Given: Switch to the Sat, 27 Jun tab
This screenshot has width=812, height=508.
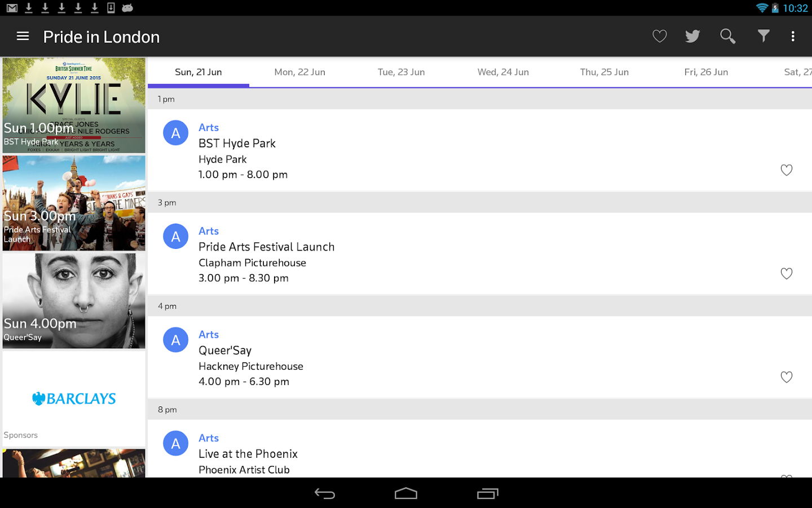Looking at the screenshot, I should (797, 72).
